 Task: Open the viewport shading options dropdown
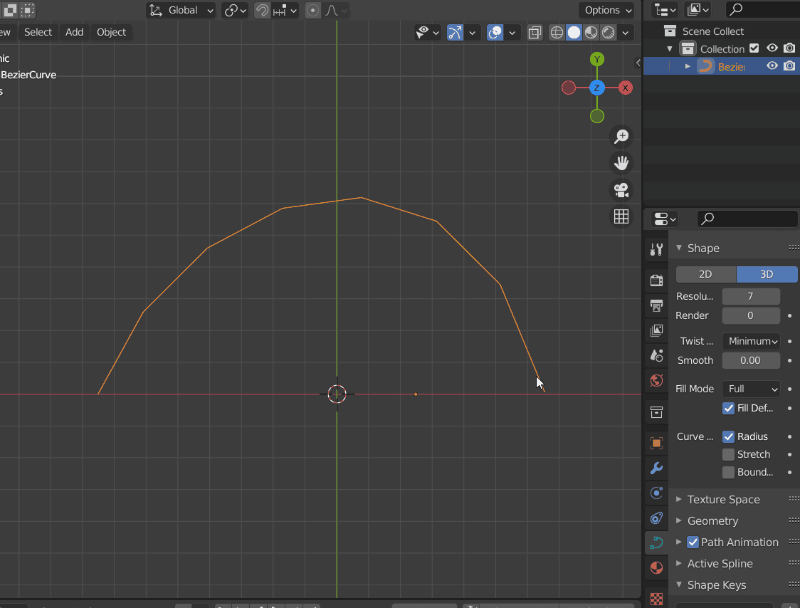pyautogui.click(x=626, y=33)
